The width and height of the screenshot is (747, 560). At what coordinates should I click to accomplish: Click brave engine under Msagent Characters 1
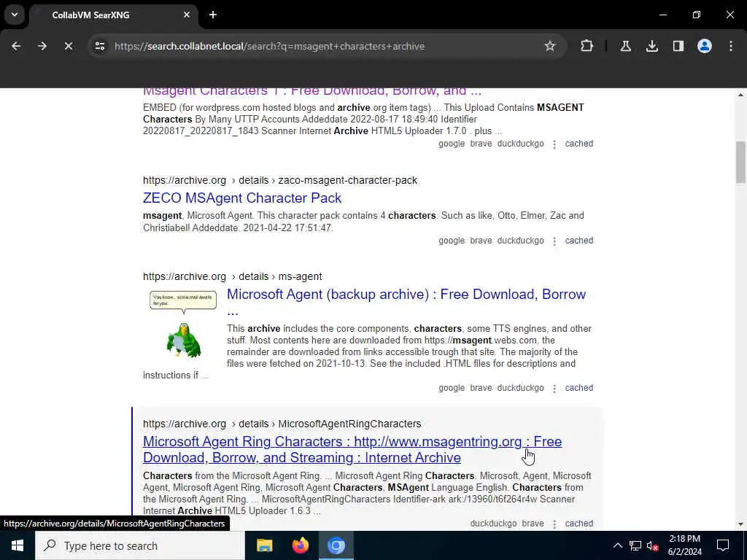[481, 144]
